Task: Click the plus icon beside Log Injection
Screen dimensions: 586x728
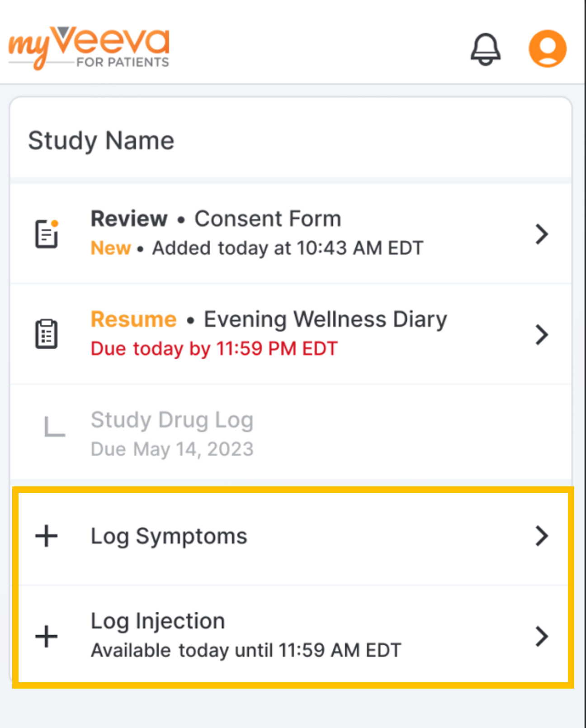Action: [x=47, y=636]
